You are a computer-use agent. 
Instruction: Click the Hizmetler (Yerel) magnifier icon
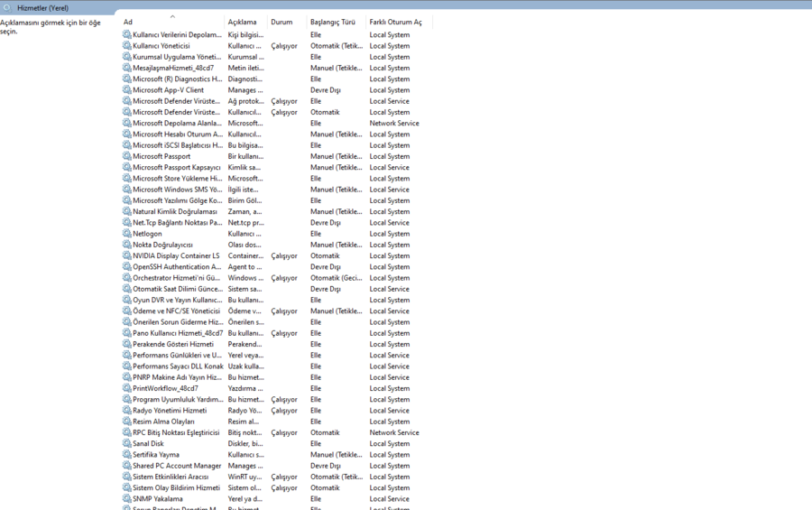[x=7, y=8]
